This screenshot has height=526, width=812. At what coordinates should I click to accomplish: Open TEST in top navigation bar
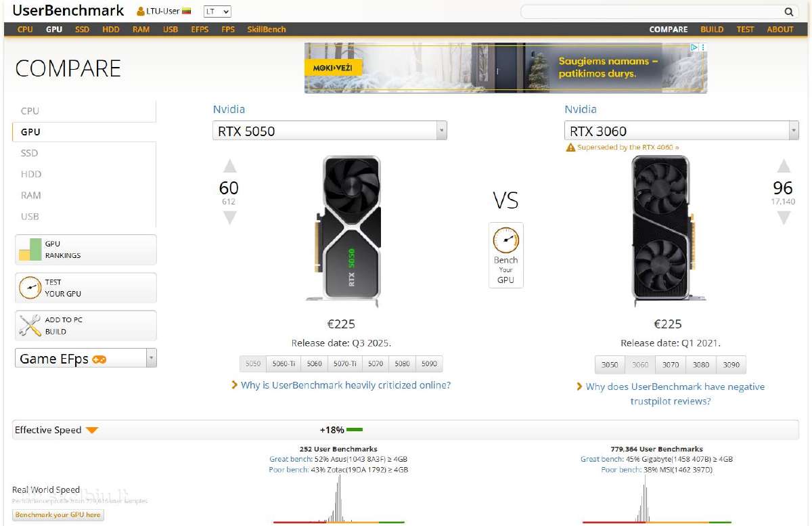[x=745, y=29]
